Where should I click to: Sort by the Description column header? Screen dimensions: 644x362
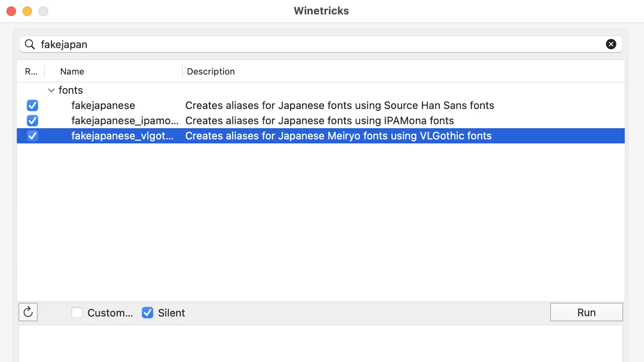[211, 71]
